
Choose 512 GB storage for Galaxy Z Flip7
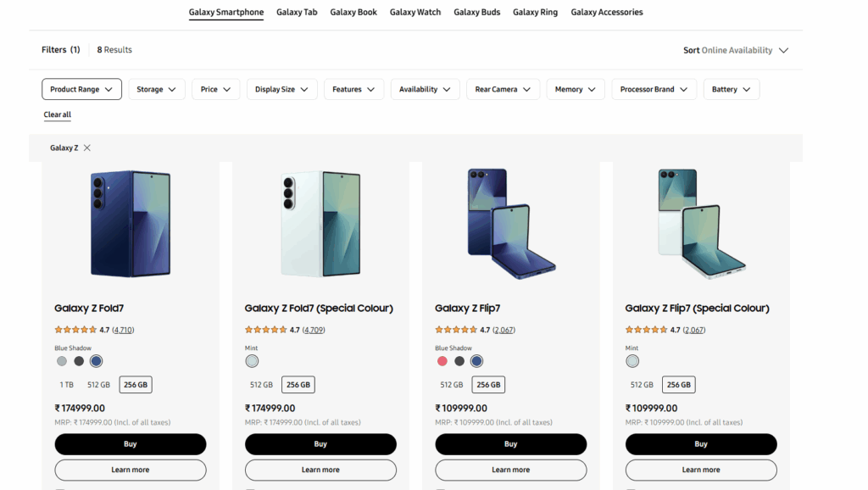[x=452, y=385]
